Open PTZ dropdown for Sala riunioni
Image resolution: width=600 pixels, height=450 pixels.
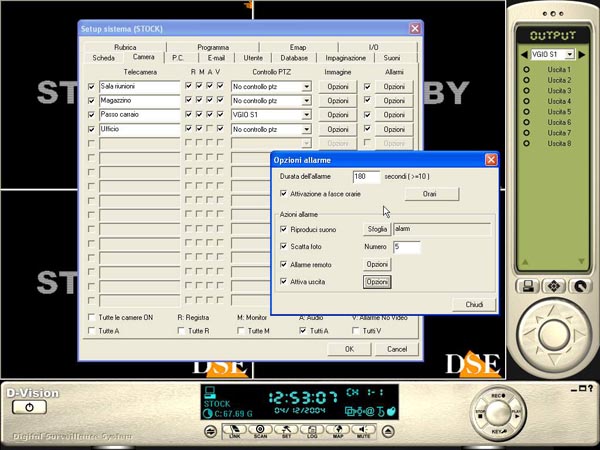pyautogui.click(x=305, y=87)
